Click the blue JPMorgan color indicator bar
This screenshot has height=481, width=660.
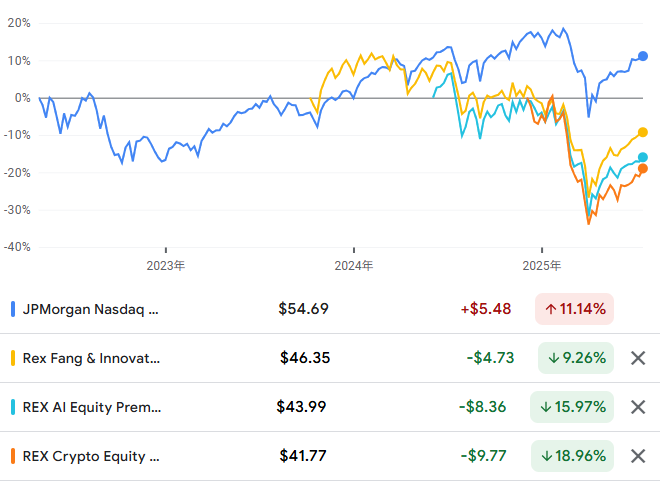[13, 309]
